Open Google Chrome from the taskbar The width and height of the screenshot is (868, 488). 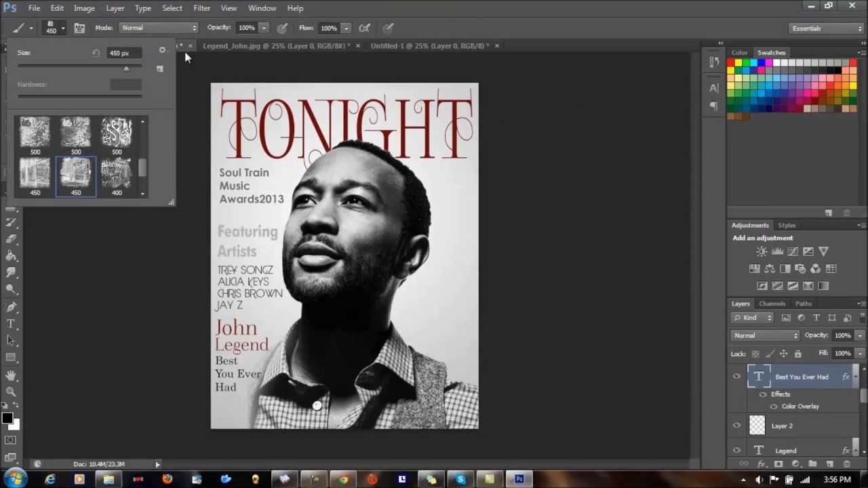[344, 480]
